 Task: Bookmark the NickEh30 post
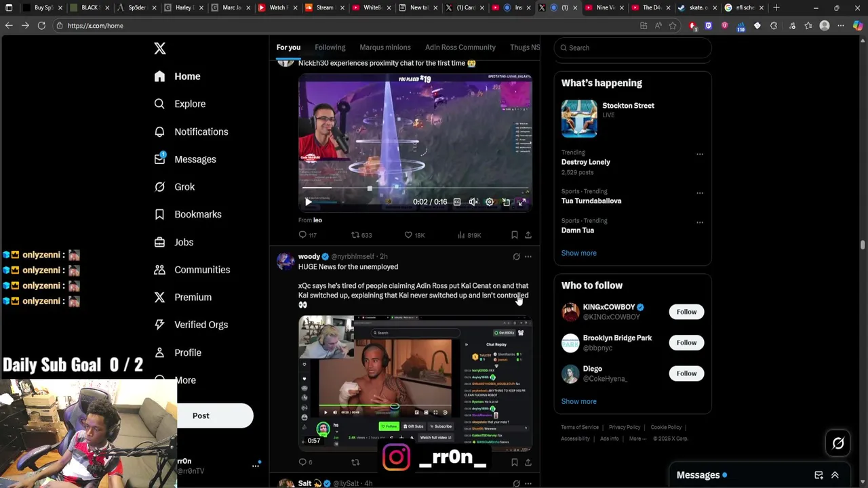(515, 235)
